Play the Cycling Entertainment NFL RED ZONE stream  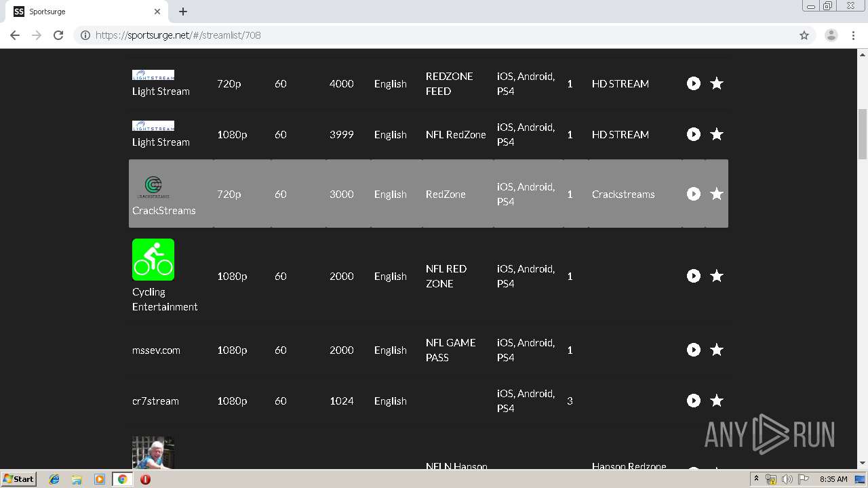[693, 276]
